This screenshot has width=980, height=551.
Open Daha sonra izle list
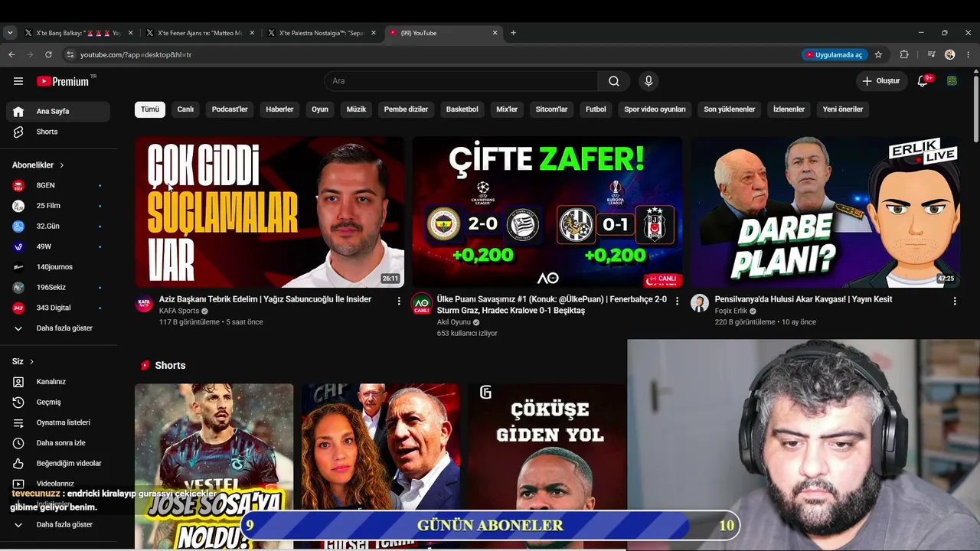pos(58,443)
